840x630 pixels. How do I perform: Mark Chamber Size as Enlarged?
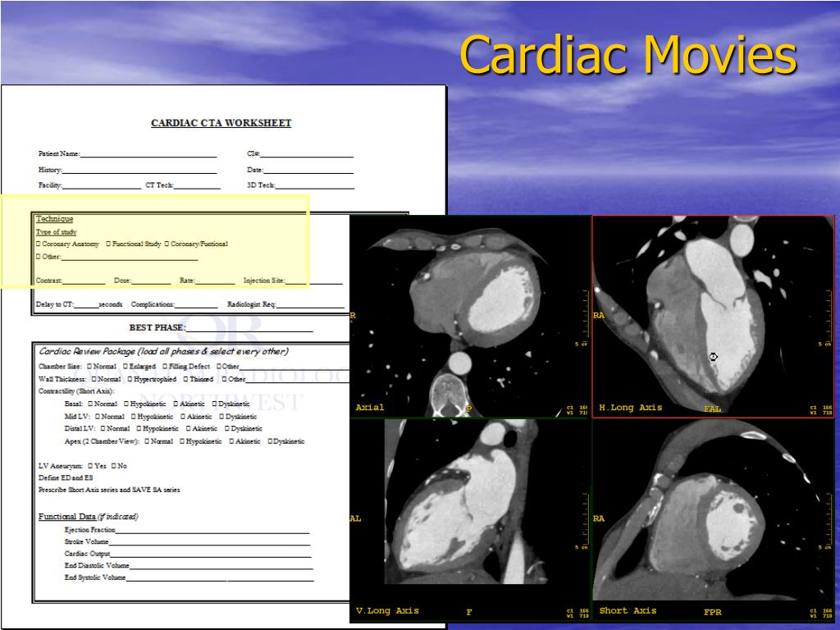pos(126,367)
